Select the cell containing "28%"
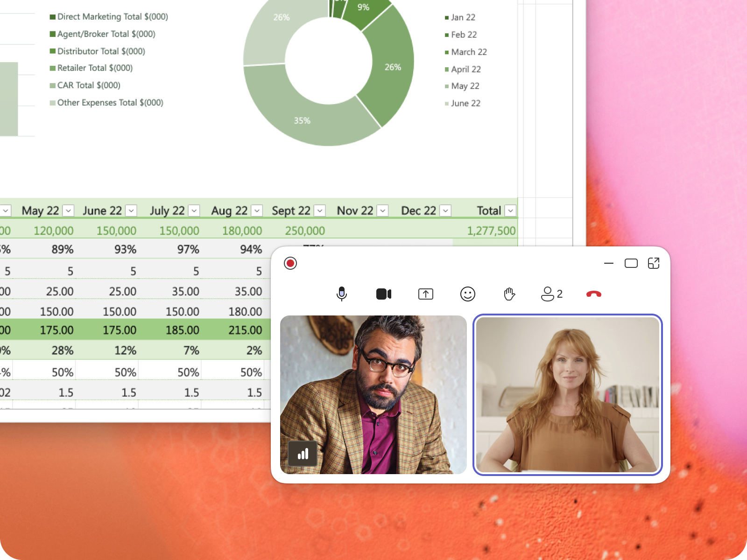Viewport: 747px width, 560px height. tap(63, 350)
